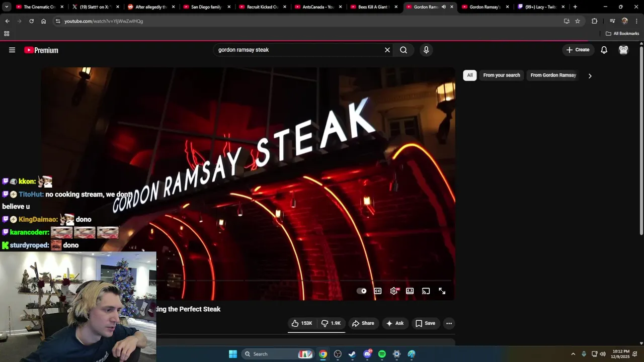Screen dimensions: 644x362
Task: Share the video
Action: [x=363, y=323]
